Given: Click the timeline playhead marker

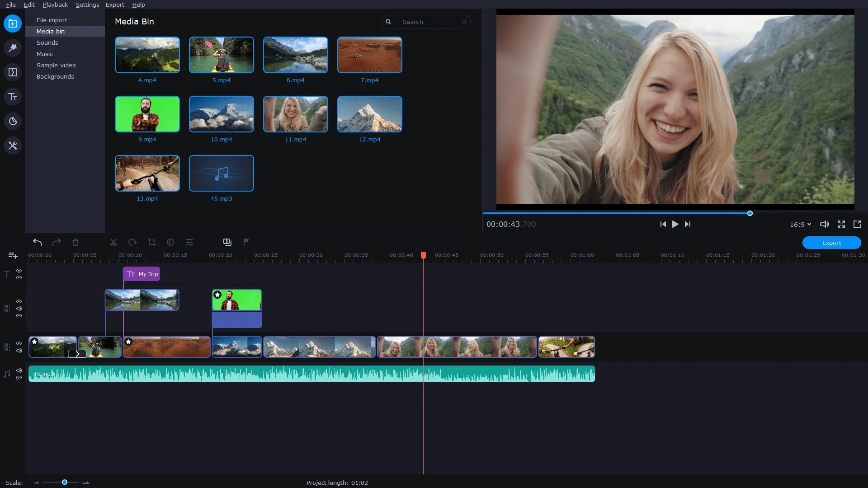Looking at the screenshot, I should point(423,254).
